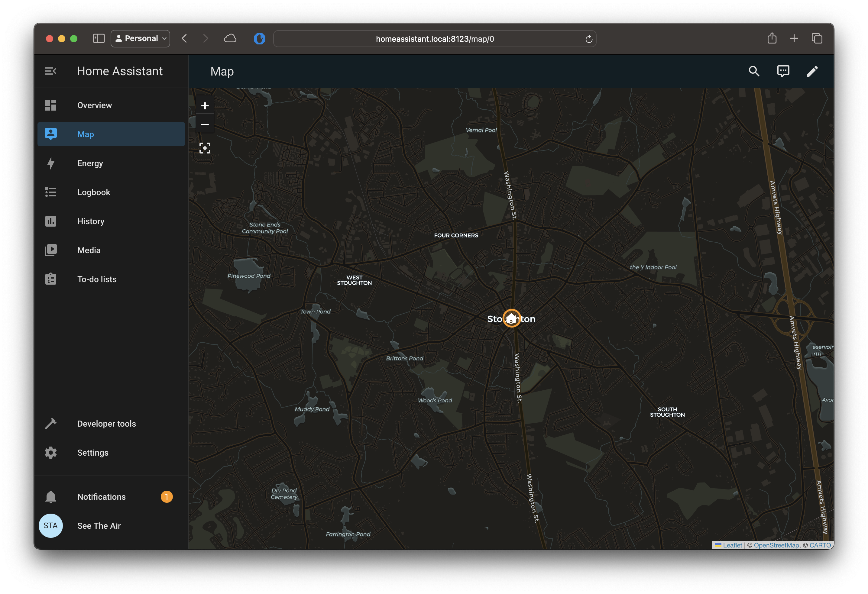Go to the Logbook page
This screenshot has width=868, height=594.
pyautogui.click(x=94, y=192)
